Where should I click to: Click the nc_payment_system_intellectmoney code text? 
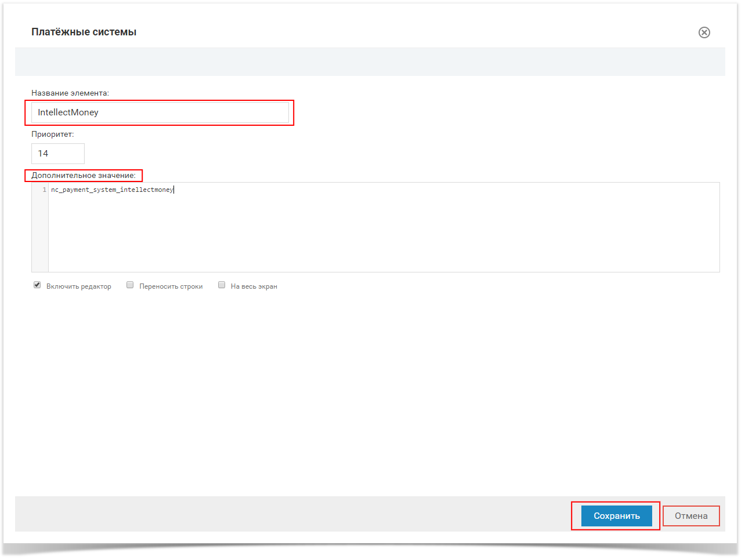[112, 190]
